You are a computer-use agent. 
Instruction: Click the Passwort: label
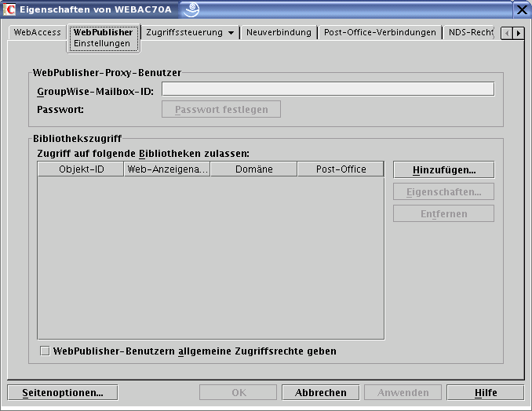60,110
